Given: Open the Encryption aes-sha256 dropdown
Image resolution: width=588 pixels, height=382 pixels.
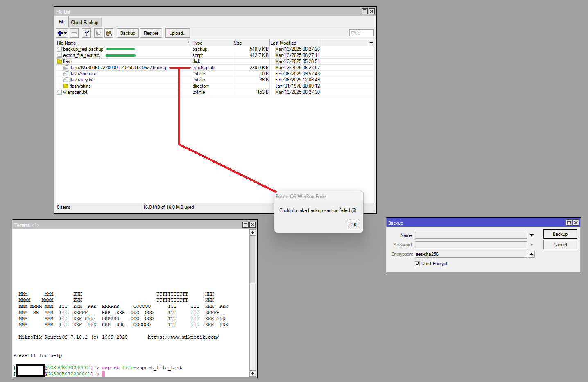Looking at the screenshot, I should (531, 254).
